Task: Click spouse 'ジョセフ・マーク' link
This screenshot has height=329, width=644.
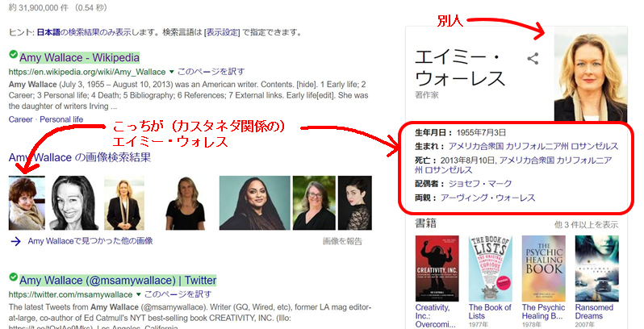Action: coord(480,183)
